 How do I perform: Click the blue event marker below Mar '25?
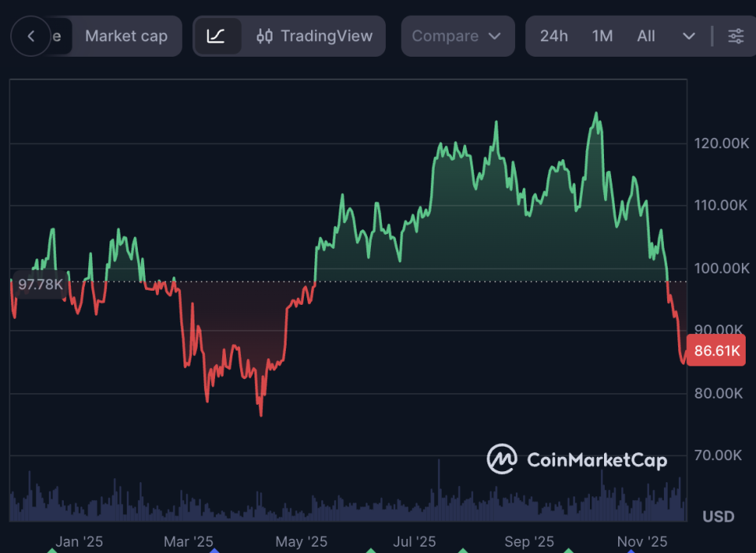point(214,551)
